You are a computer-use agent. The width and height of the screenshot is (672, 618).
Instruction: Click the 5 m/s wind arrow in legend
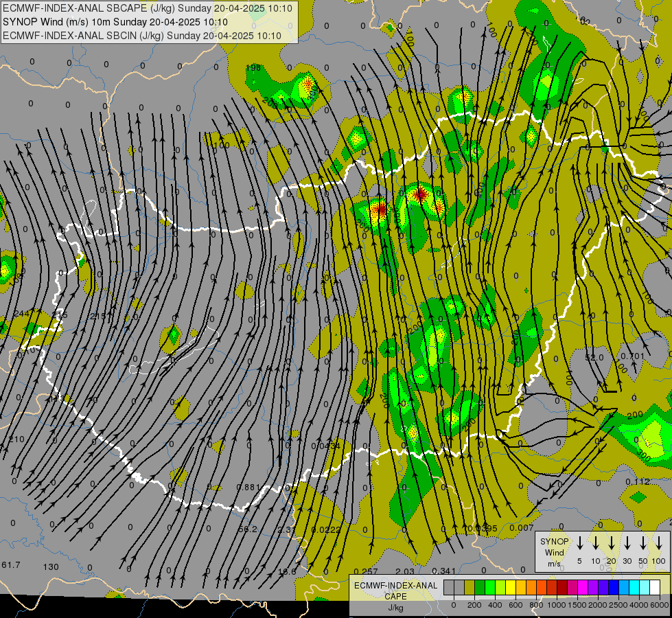click(579, 542)
